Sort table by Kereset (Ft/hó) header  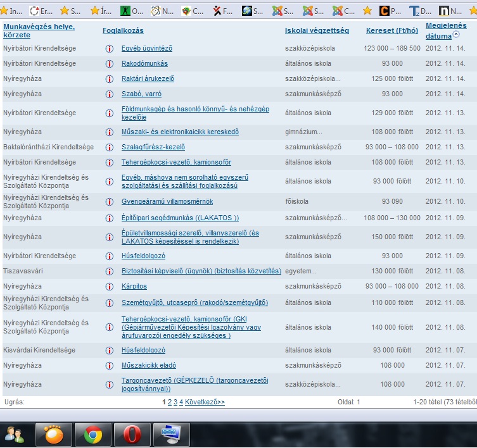pyautogui.click(x=392, y=30)
